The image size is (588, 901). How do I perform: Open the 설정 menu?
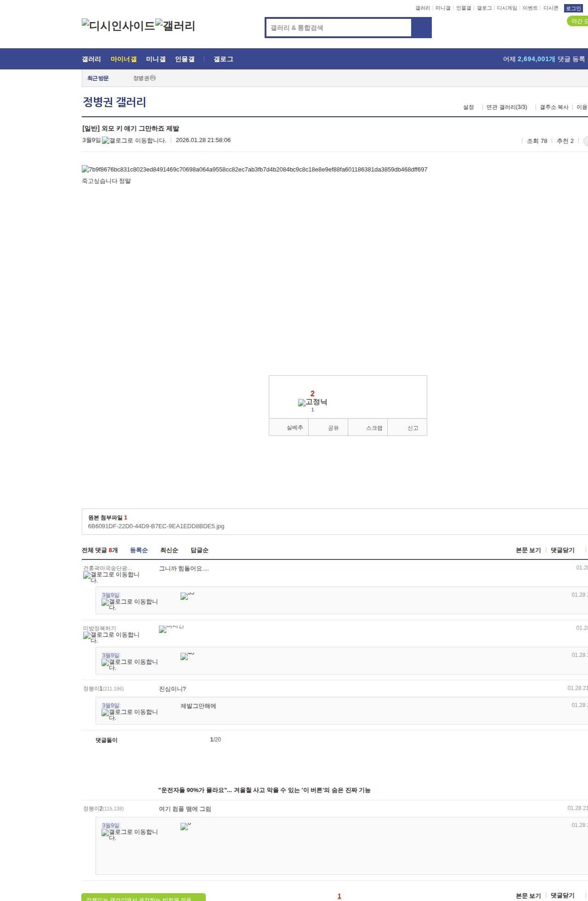pyautogui.click(x=469, y=107)
